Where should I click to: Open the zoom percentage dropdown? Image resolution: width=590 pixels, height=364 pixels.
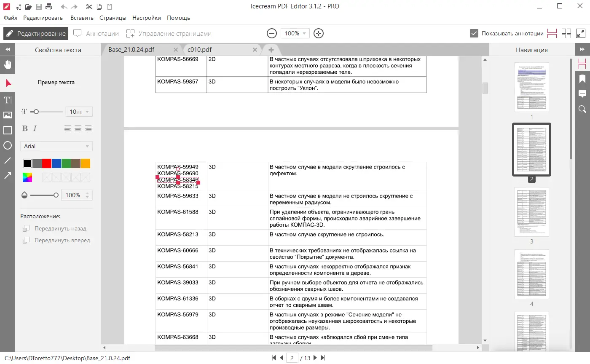(295, 33)
